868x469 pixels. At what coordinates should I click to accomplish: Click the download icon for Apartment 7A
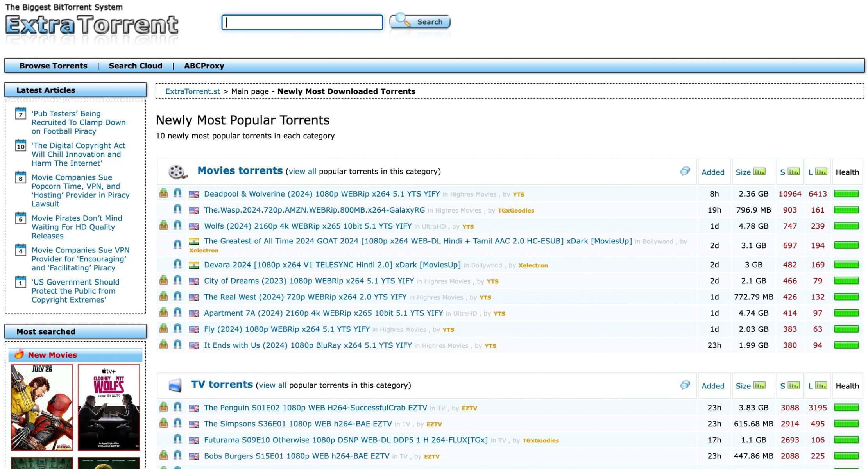(164, 313)
